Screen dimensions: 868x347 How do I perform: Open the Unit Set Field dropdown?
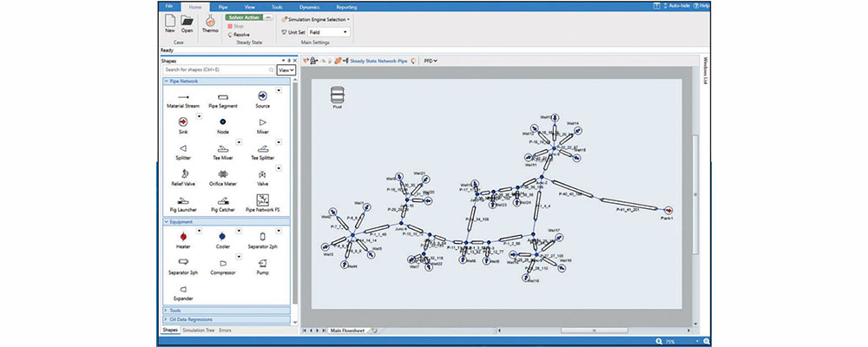328,32
